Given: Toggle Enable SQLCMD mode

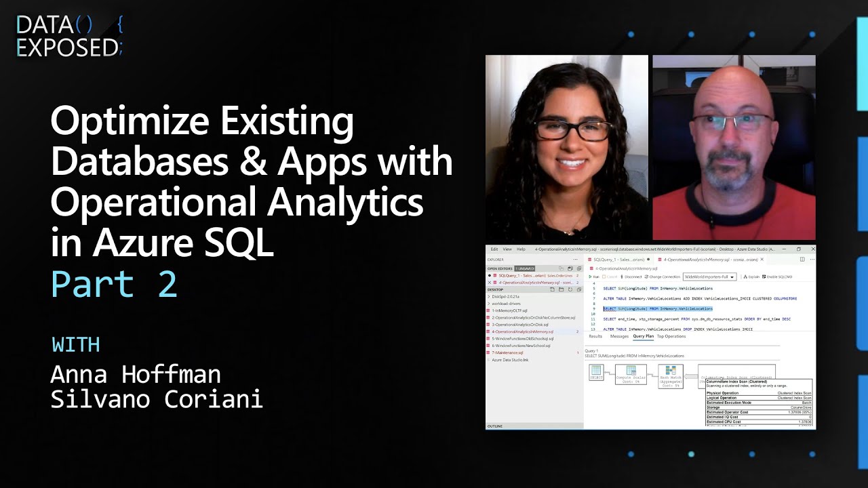Looking at the screenshot, I should 777,277.
